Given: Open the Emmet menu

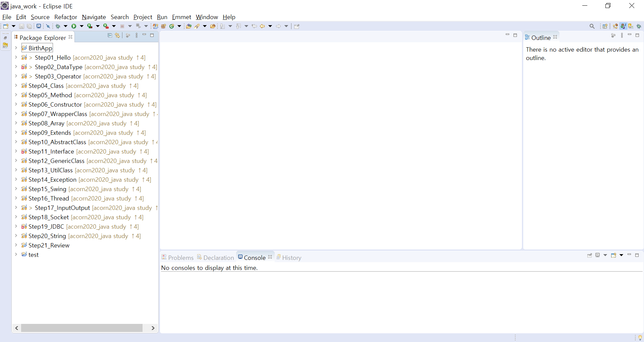Looking at the screenshot, I should click(x=181, y=17).
